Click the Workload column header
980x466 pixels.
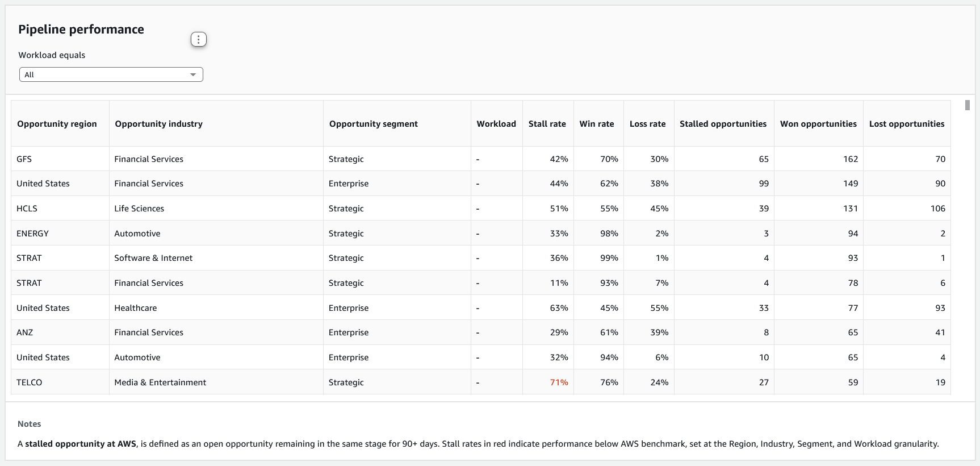tap(496, 124)
